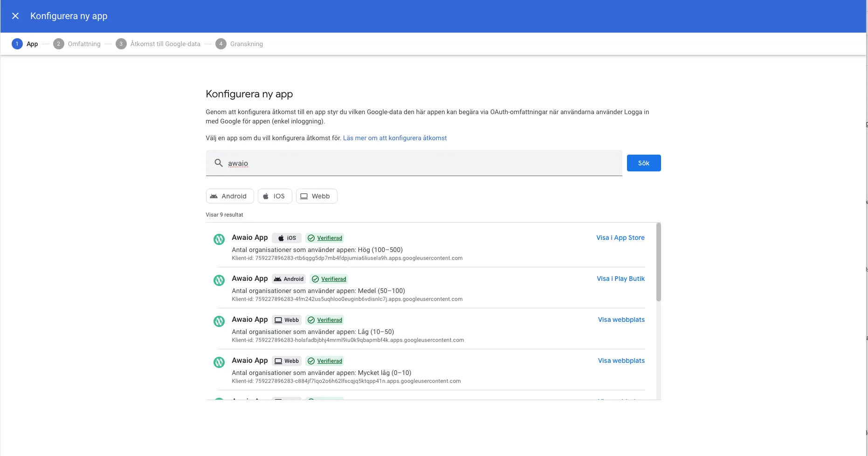Click text Antal organisationer: Låg (10–50)

coord(313,332)
